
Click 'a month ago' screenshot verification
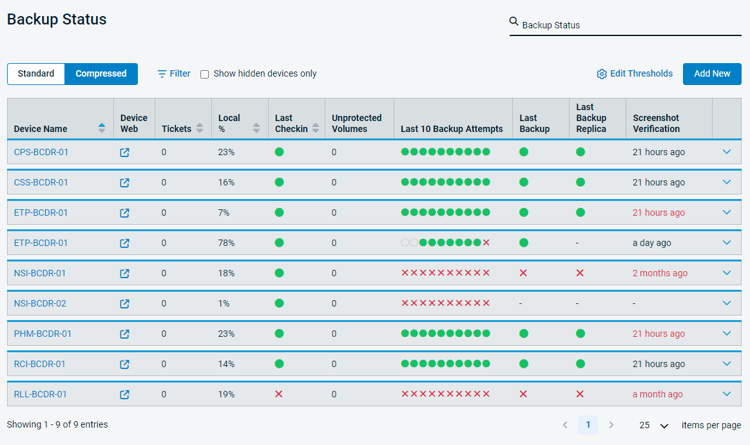657,394
